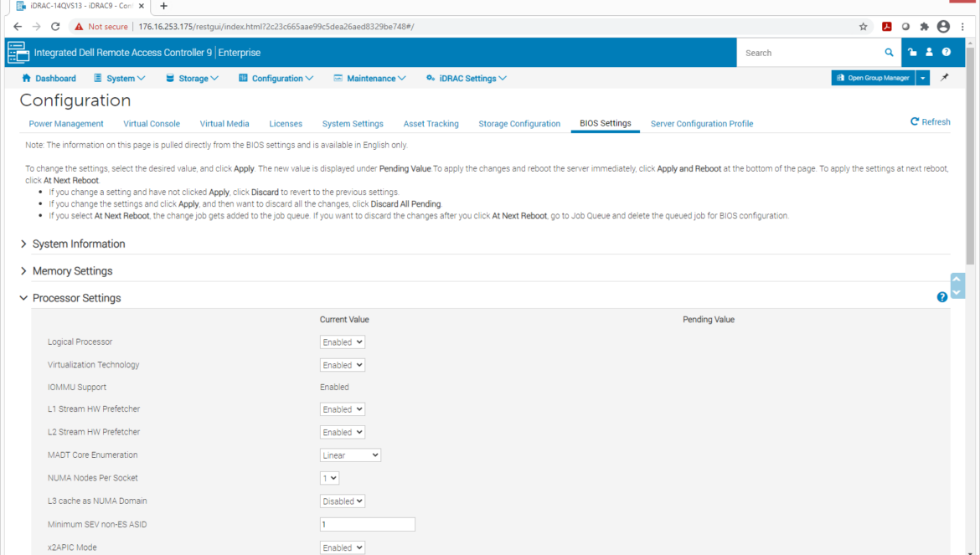Image resolution: width=980 pixels, height=555 pixels.
Task: Open the user profile icon in header
Action: point(930,53)
